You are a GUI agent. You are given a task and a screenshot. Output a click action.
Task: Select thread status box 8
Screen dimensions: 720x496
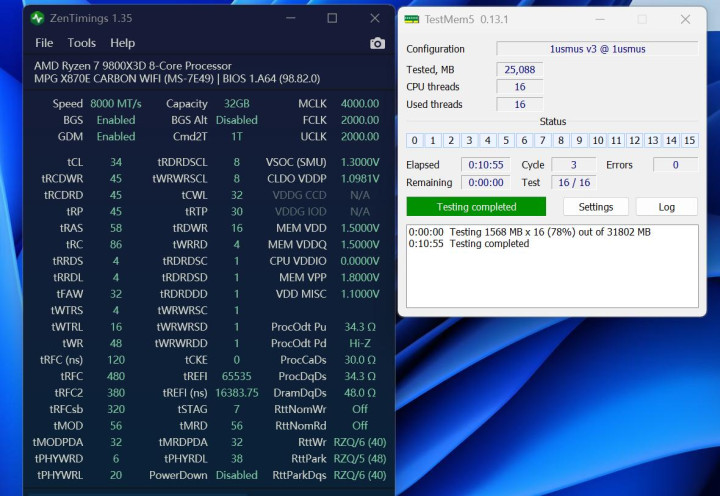(x=562, y=141)
